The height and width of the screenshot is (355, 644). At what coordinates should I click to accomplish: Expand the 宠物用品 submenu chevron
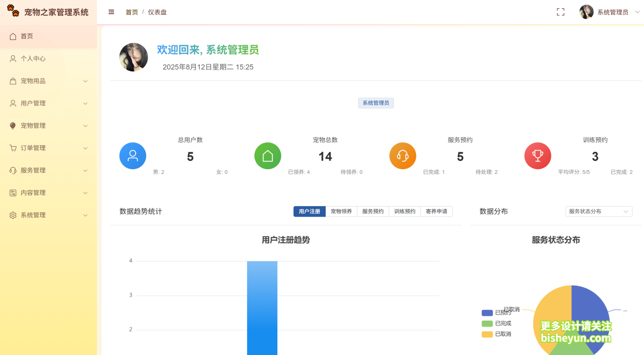pos(85,81)
